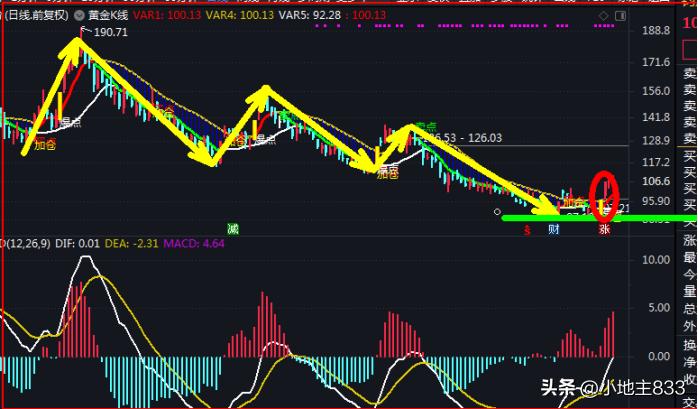Click the small hollow circle marker on the chart

(x=497, y=212)
